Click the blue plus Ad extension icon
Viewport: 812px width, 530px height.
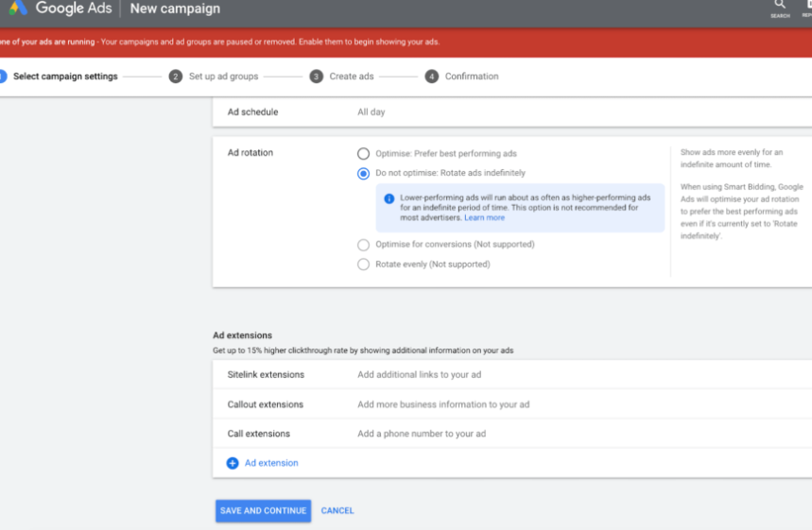pos(233,463)
